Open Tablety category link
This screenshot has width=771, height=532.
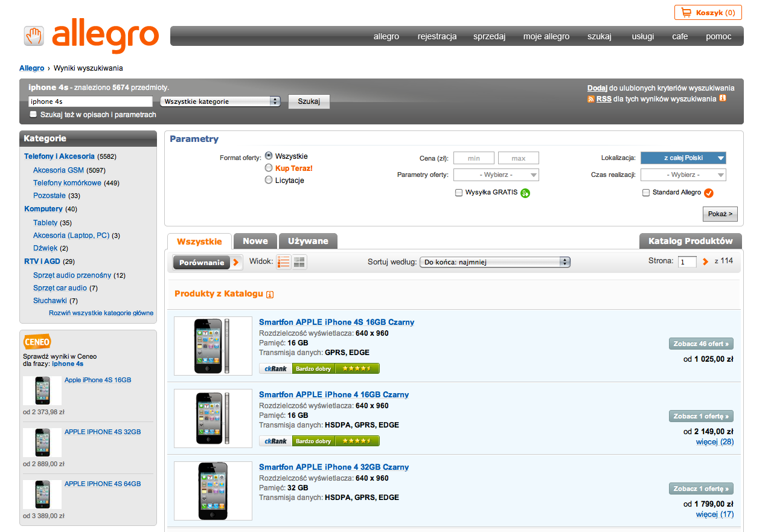(45, 223)
